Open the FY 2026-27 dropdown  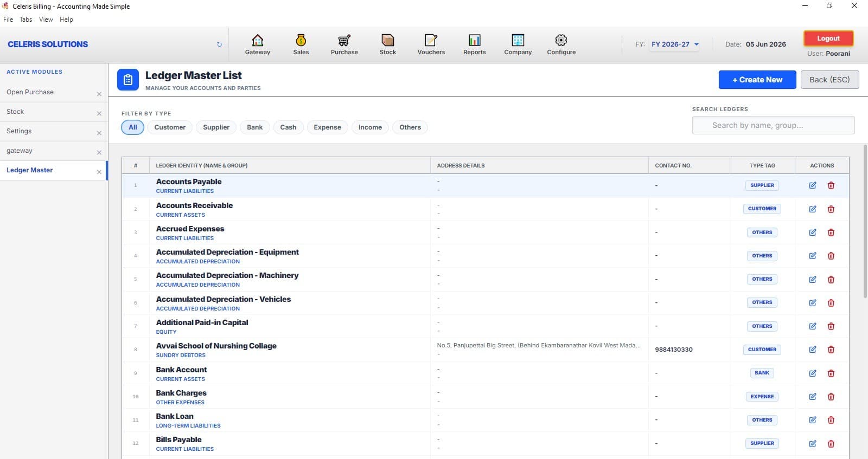tap(675, 44)
